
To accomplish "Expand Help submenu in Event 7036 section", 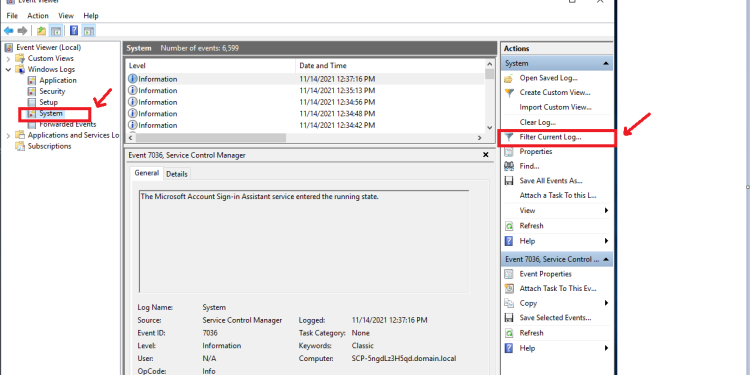I will (x=606, y=348).
